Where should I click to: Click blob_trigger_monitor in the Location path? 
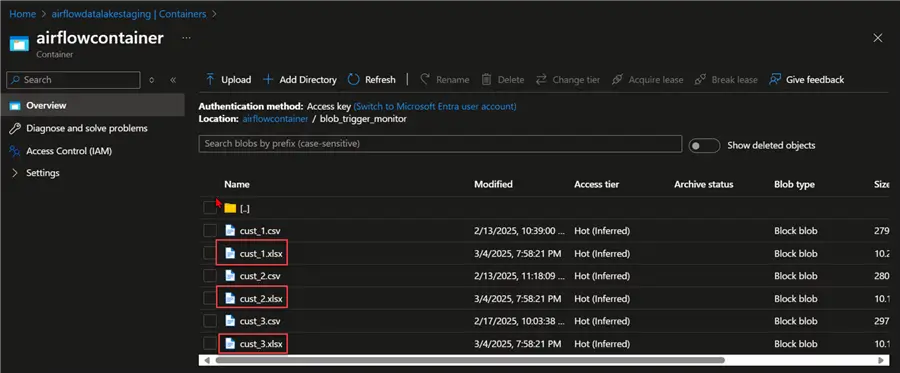(363, 119)
